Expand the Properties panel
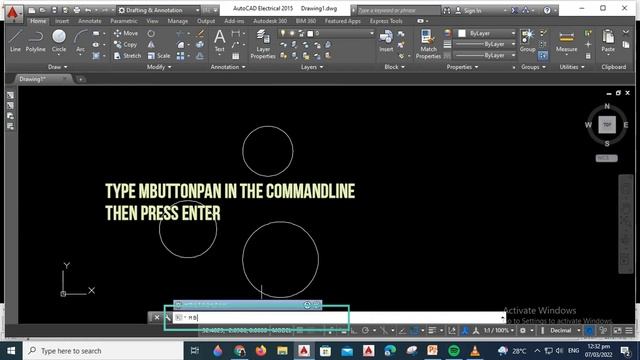The height and width of the screenshot is (360, 640). tap(462, 67)
